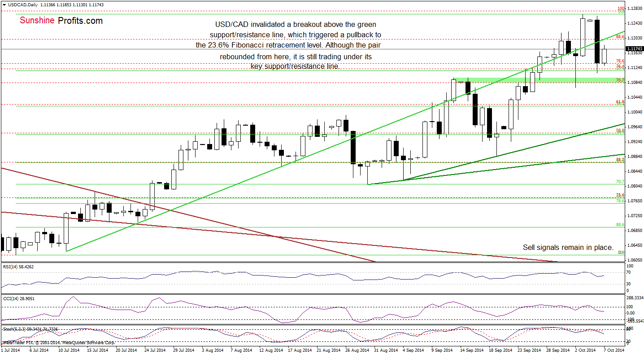Screen dimensions: 644x354
Task: Click the 14 Sep 2014 date label
Action: coord(471,350)
